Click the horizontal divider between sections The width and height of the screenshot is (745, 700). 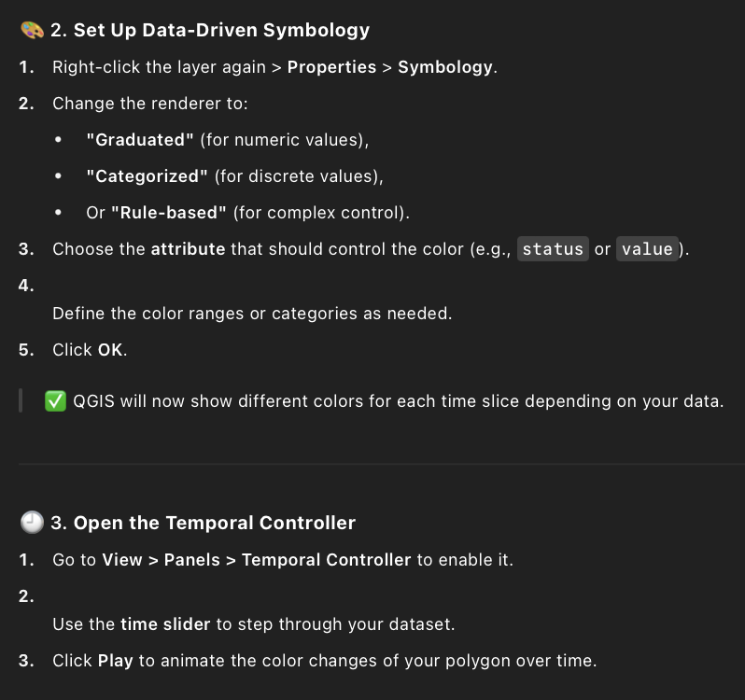tap(382, 464)
